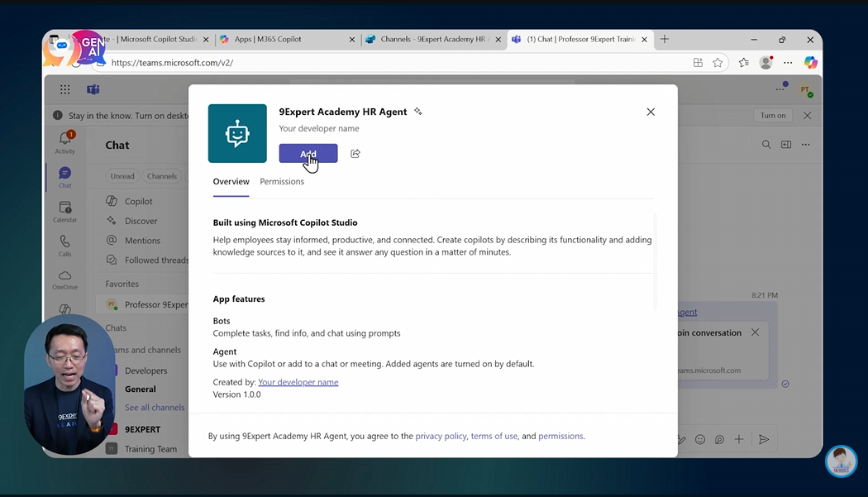Click the search icon in the chat header

[x=766, y=144]
